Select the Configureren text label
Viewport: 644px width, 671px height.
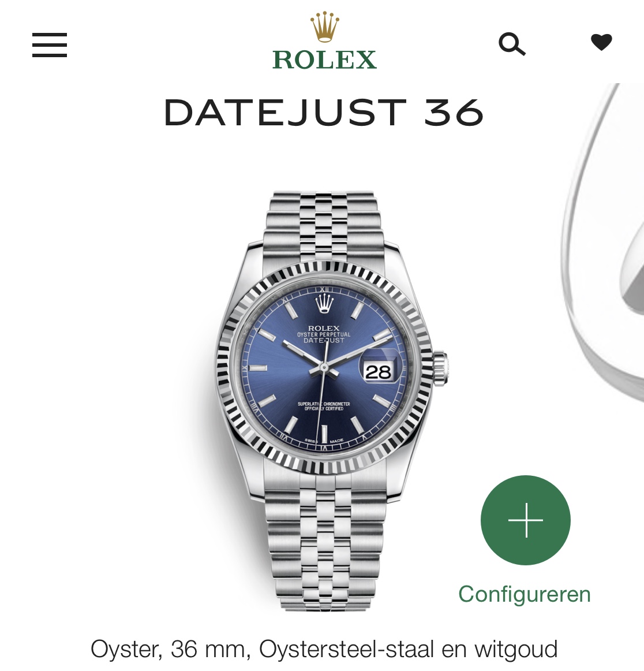click(x=525, y=594)
